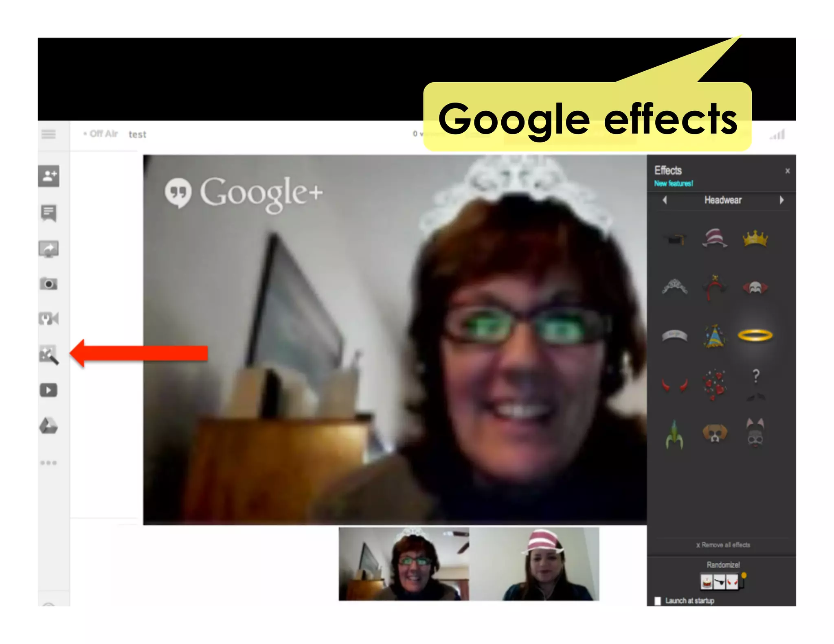Click the screenshare icon

point(49,249)
